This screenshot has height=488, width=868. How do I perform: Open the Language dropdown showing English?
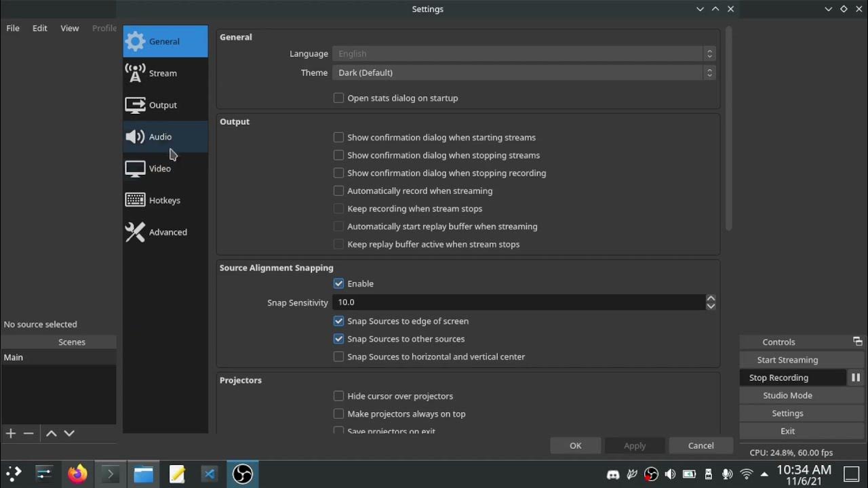pos(524,54)
